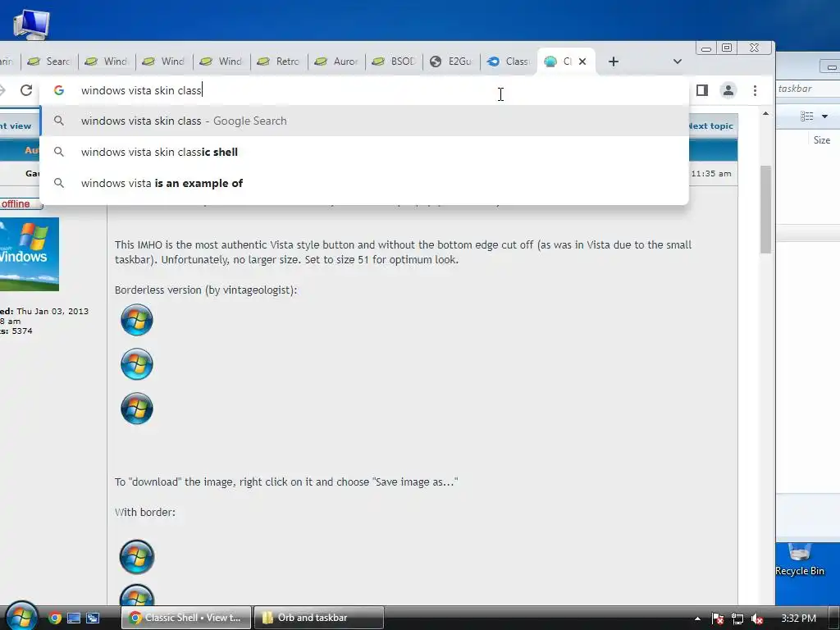Open a new tab with the plus button
The width and height of the screenshot is (840, 630).
(614, 62)
